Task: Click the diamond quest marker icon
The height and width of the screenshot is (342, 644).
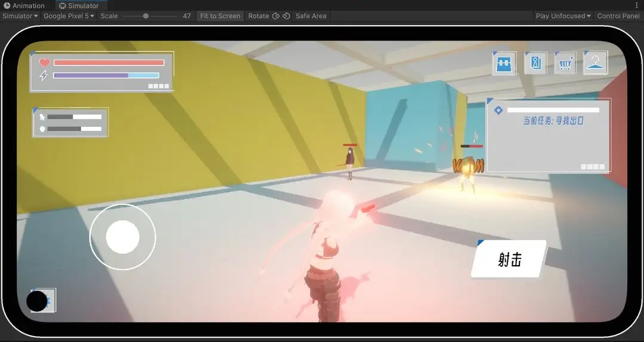Action: point(499,110)
